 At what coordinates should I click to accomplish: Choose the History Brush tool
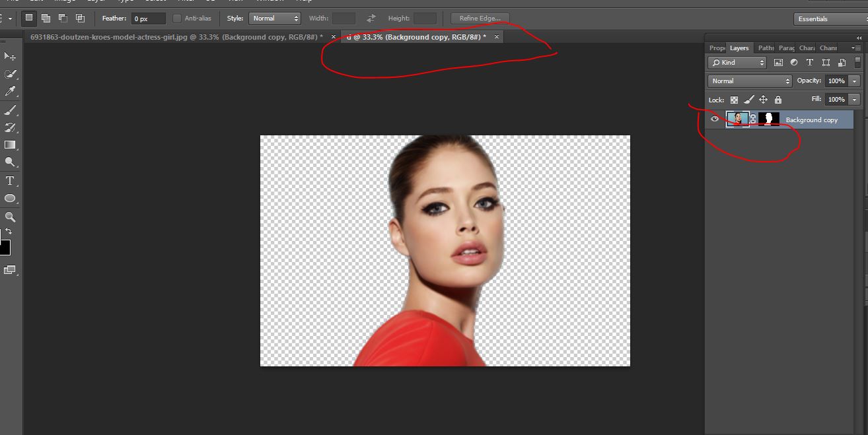10,127
